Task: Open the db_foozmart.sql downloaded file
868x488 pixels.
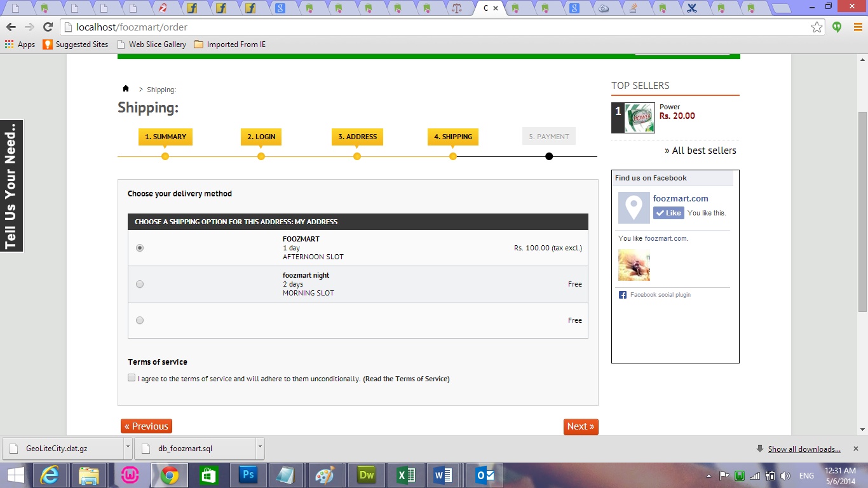Action: 195,449
